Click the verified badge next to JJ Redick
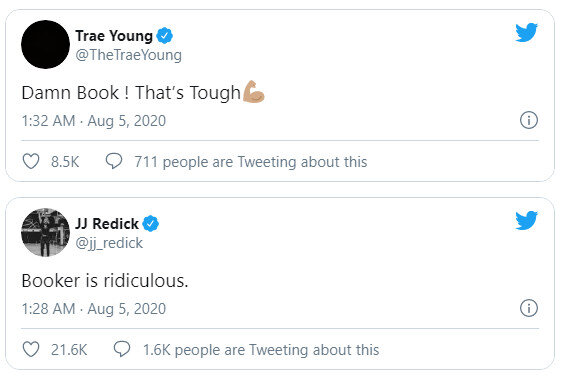This screenshot has height=378, width=564. [150, 224]
